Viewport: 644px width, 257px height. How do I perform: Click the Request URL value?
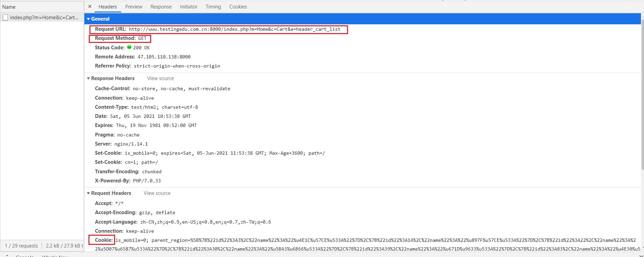[x=235, y=29]
